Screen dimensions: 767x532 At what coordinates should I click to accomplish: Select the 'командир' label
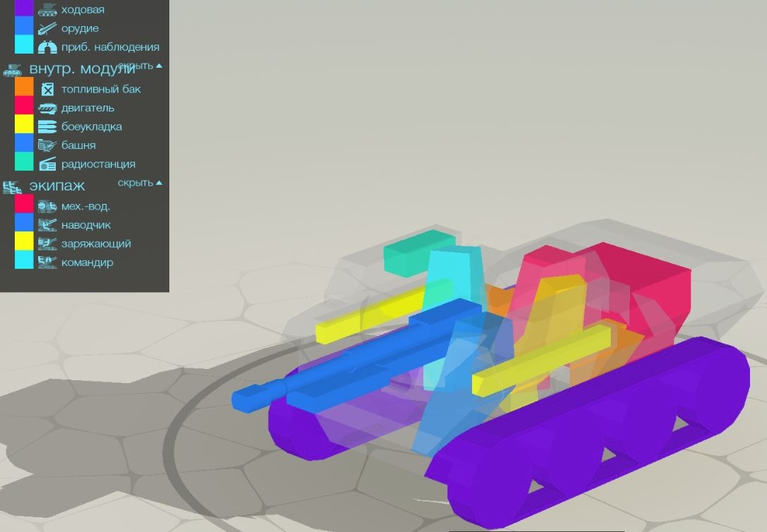(87, 262)
